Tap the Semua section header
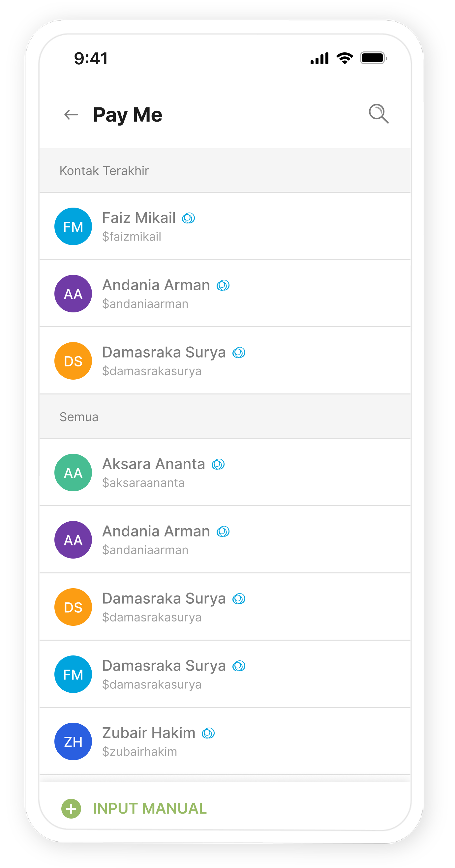The width and height of the screenshot is (455, 868). click(225, 417)
